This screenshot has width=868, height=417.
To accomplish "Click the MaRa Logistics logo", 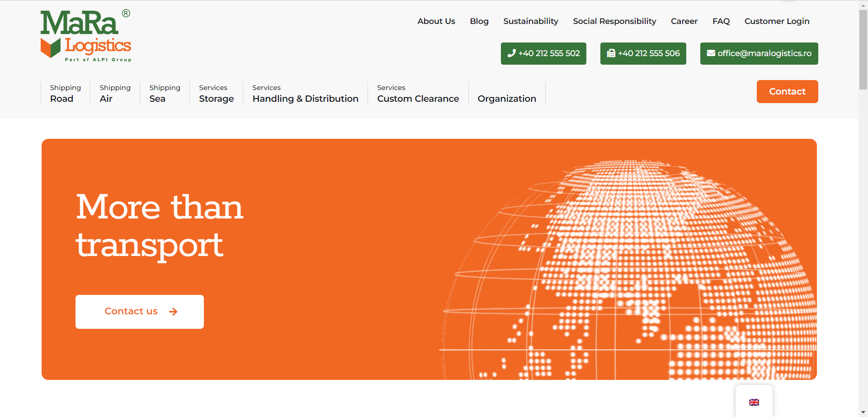I will click(86, 35).
